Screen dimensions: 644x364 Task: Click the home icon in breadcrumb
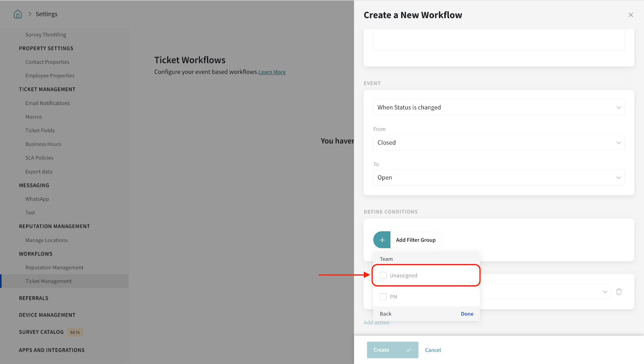[x=18, y=14]
